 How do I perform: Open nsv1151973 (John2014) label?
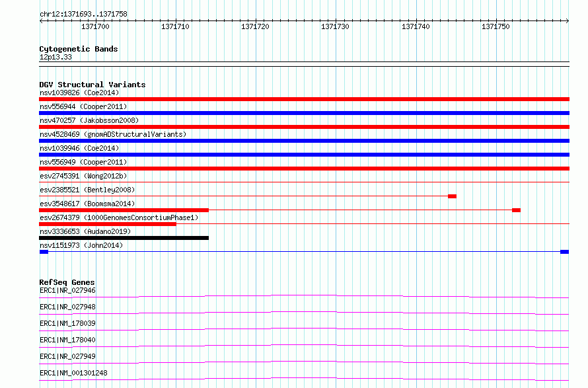pos(81,245)
